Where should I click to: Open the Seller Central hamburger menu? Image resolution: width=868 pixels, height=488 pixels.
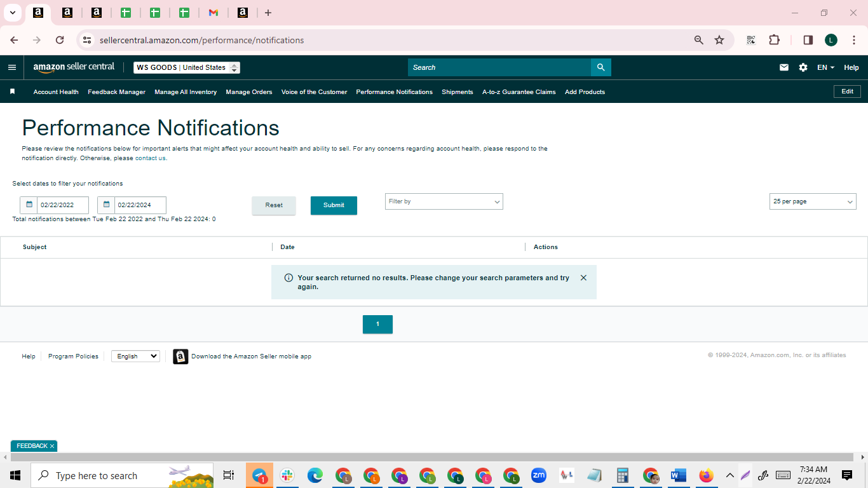(x=12, y=67)
